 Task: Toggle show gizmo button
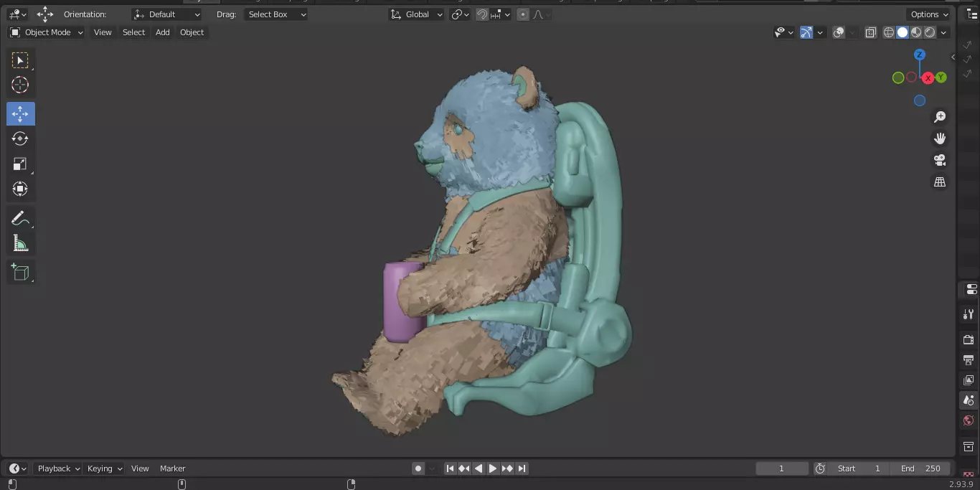point(806,32)
